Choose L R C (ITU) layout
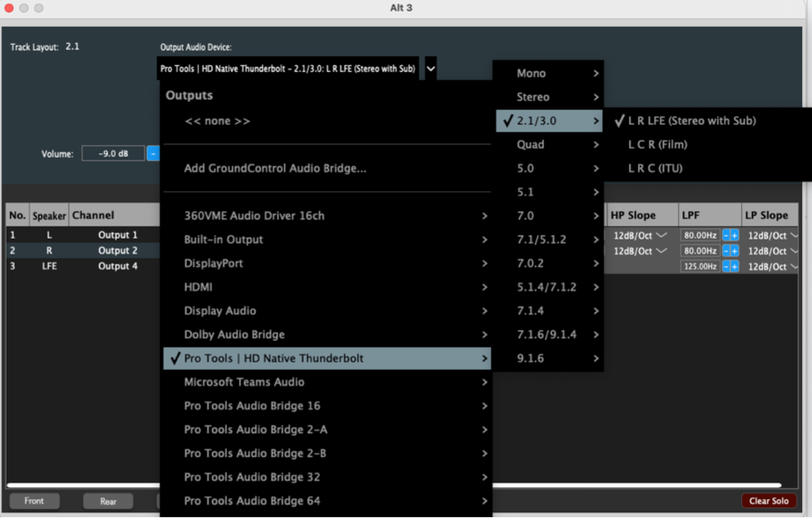 tap(709, 169)
